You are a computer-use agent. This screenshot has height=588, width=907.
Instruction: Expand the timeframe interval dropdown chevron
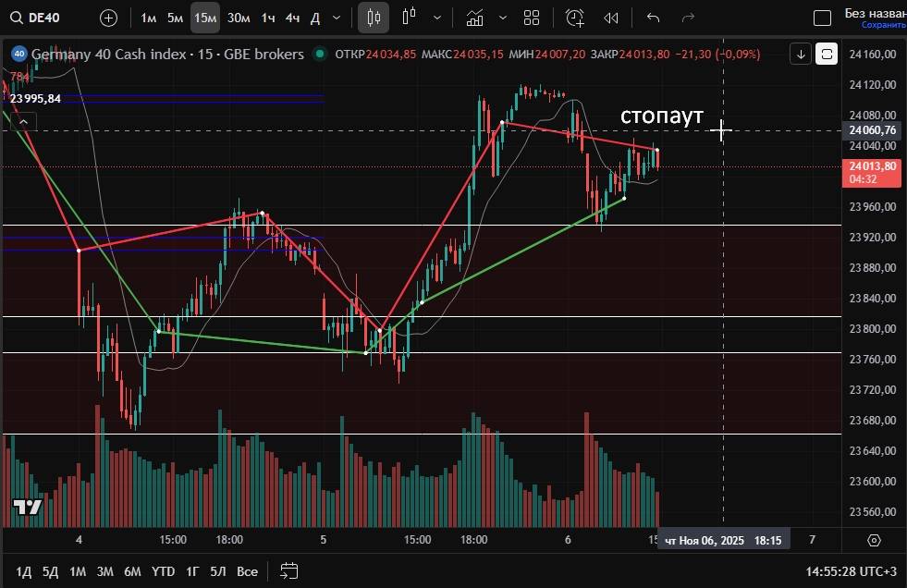tap(336, 18)
